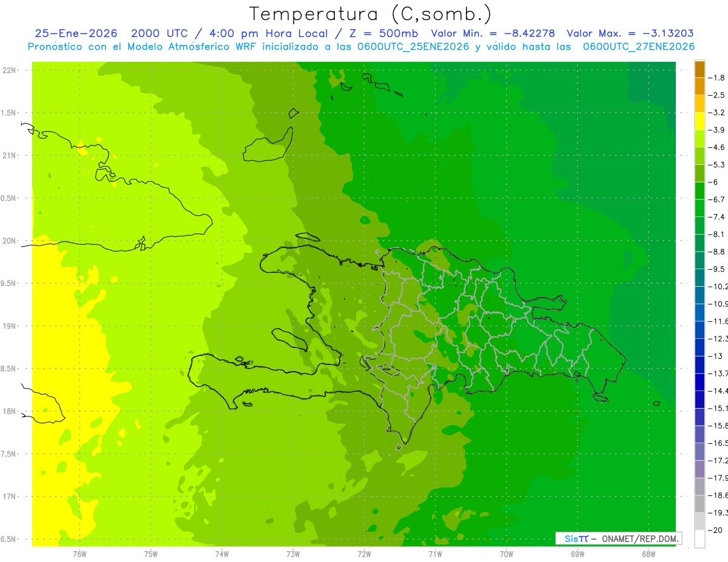Click the dark orange swatch above -1.8
728x562 pixels.
point(699,69)
